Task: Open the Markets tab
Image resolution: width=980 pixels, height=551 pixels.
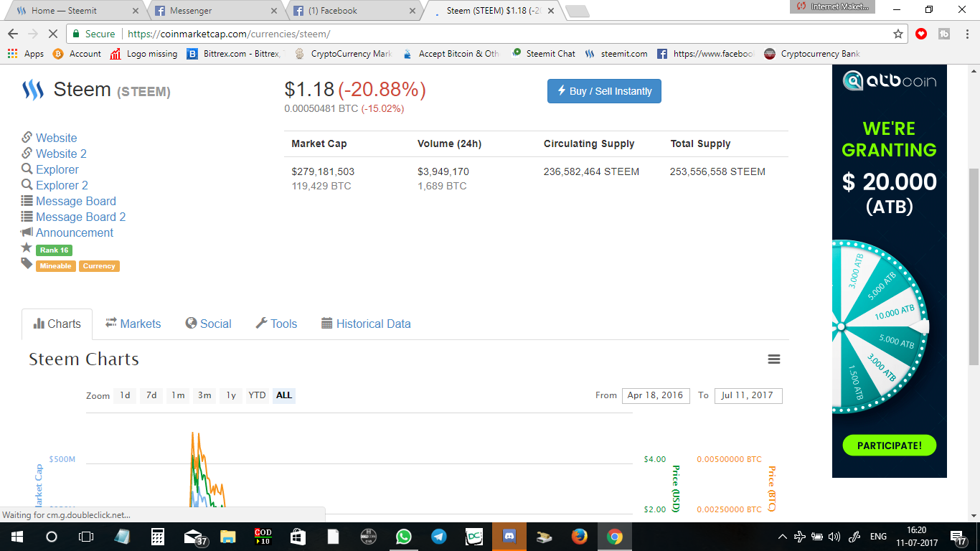Action: point(133,324)
